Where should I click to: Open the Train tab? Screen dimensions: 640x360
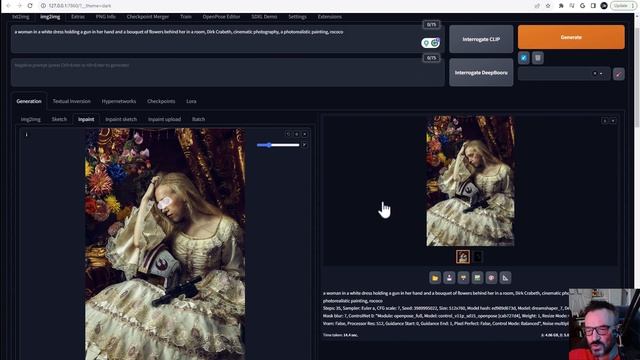click(186, 17)
